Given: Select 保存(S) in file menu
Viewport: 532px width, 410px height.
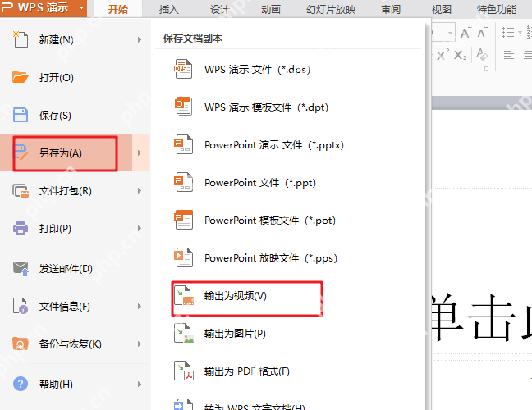Looking at the screenshot, I should click(75, 115).
